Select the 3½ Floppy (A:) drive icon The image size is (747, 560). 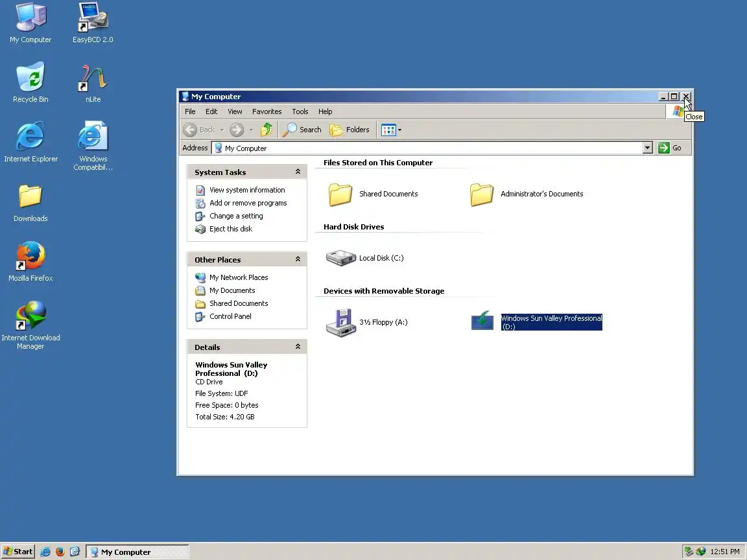pos(340,322)
